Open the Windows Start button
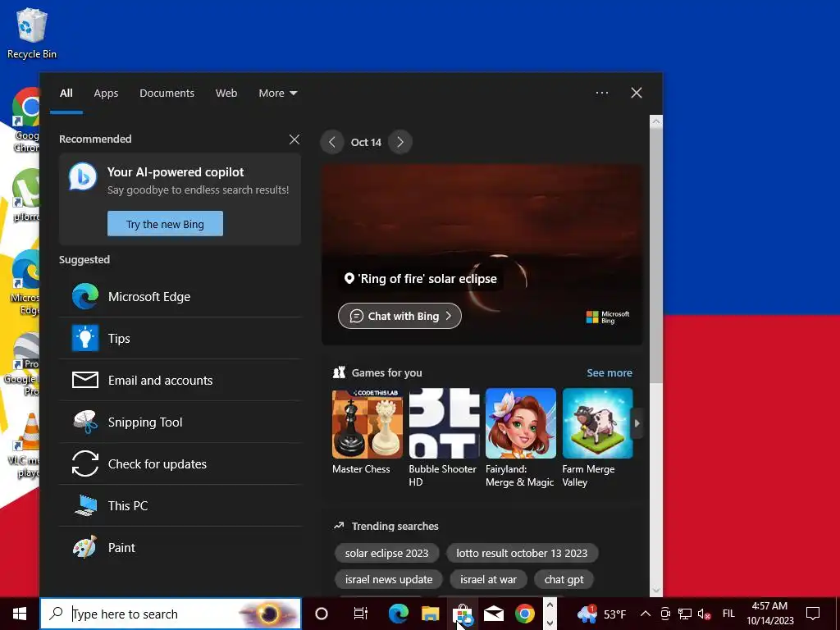Image resolution: width=840 pixels, height=630 pixels. (20, 614)
